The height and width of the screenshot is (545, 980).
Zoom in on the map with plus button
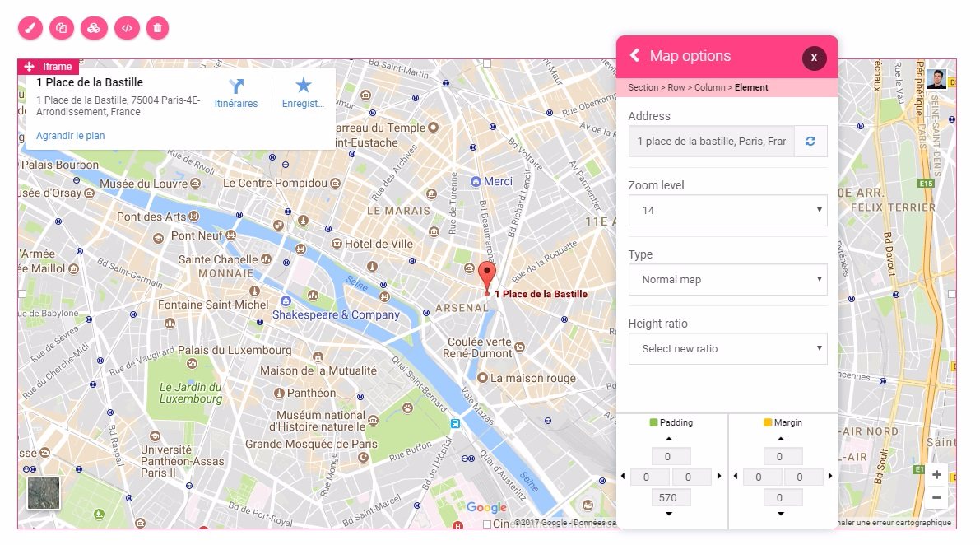pos(936,475)
